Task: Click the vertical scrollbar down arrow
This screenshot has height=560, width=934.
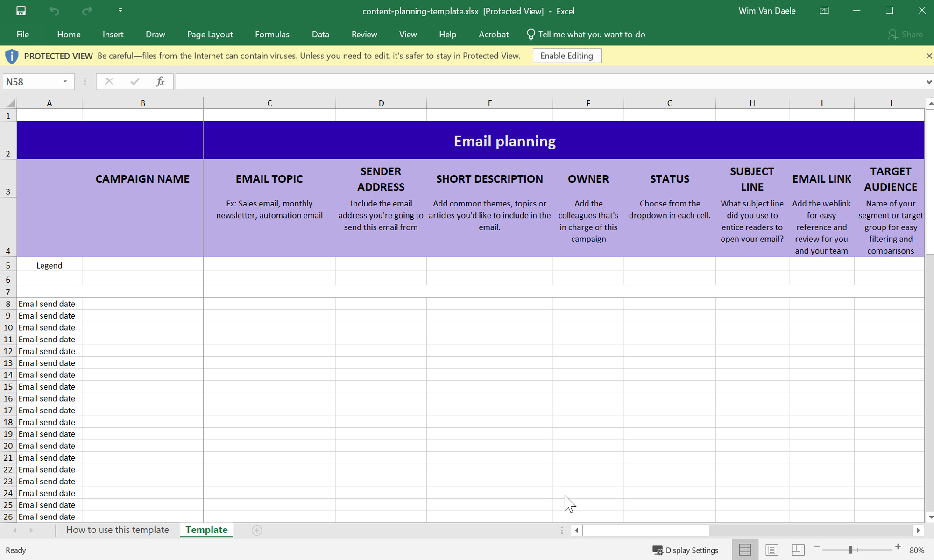Action: point(930,517)
